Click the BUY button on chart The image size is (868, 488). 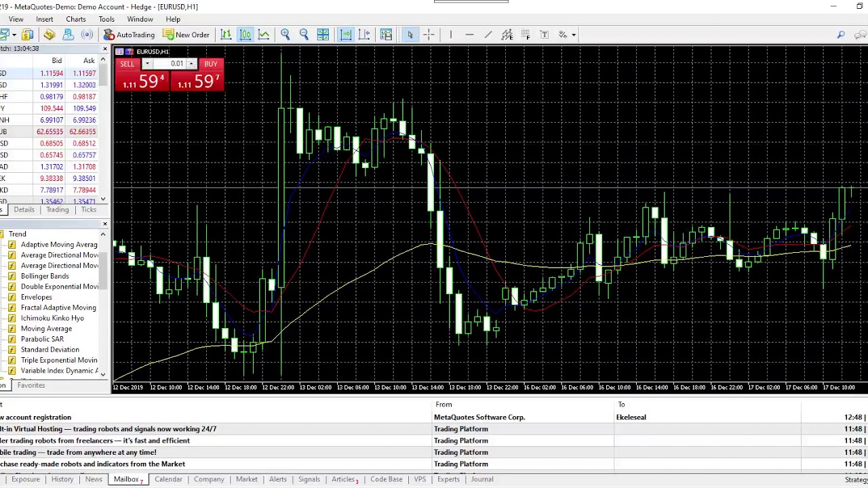point(211,64)
